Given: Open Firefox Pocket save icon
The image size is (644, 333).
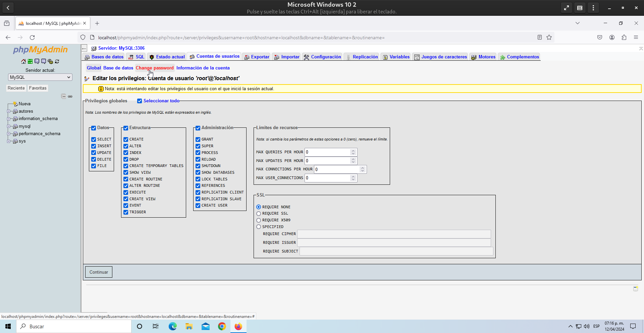Looking at the screenshot, I should [x=600, y=37].
